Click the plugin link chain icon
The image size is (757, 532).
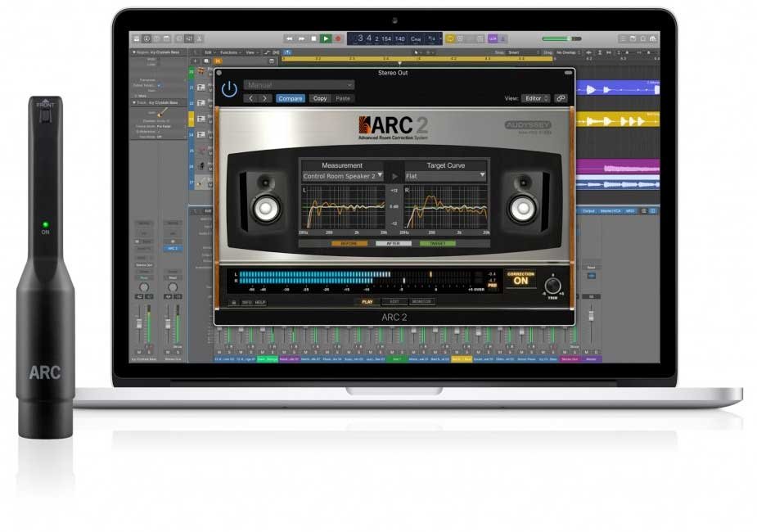click(561, 98)
